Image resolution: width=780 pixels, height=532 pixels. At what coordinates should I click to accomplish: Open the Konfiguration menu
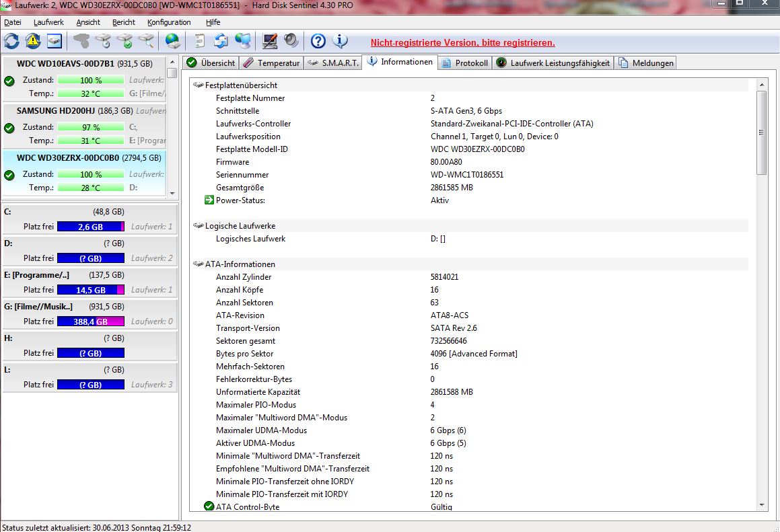pos(169,22)
